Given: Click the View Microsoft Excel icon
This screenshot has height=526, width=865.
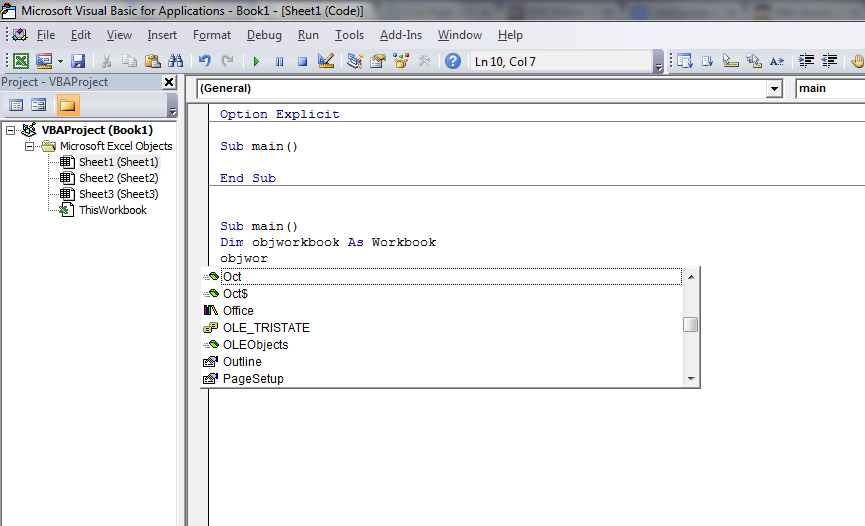Looking at the screenshot, I should pyautogui.click(x=21, y=61).
